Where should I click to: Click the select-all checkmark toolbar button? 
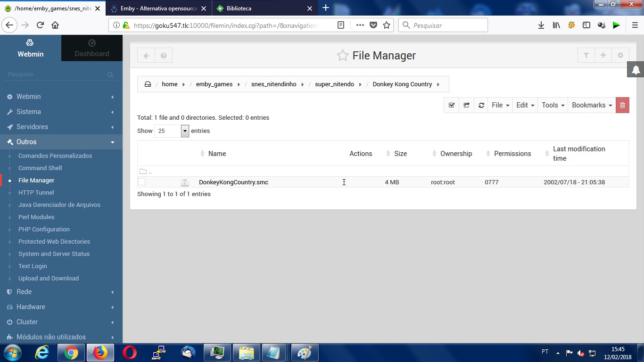click(452, 105)
